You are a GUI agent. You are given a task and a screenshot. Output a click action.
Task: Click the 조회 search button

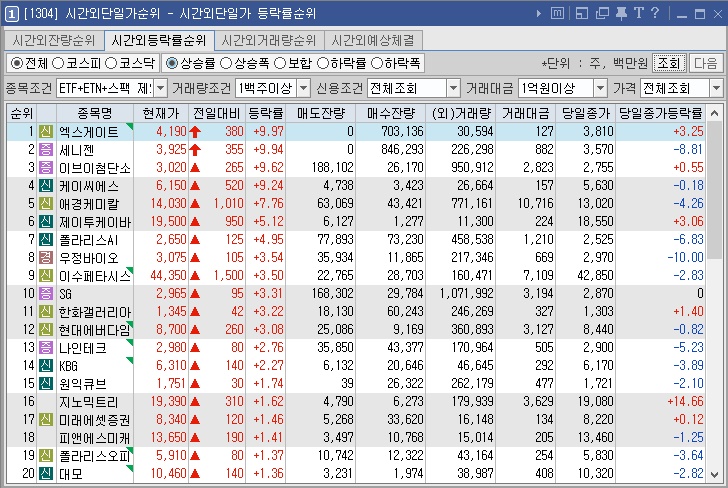point(669,63)
